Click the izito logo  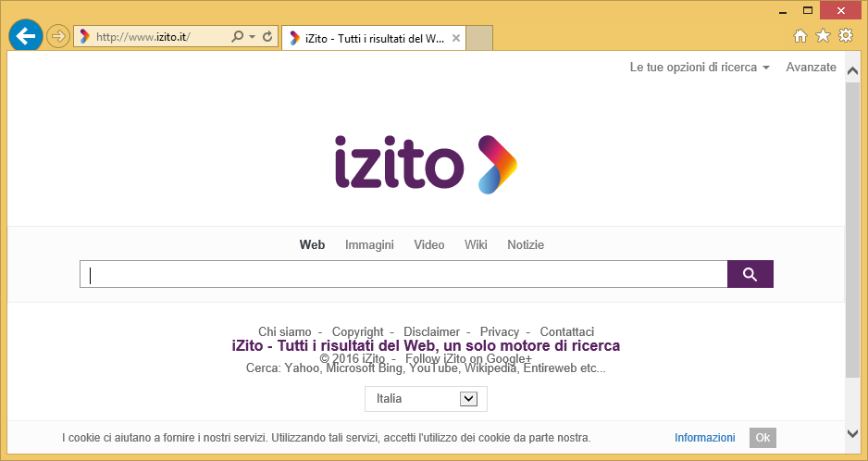[x=426, y=164]
